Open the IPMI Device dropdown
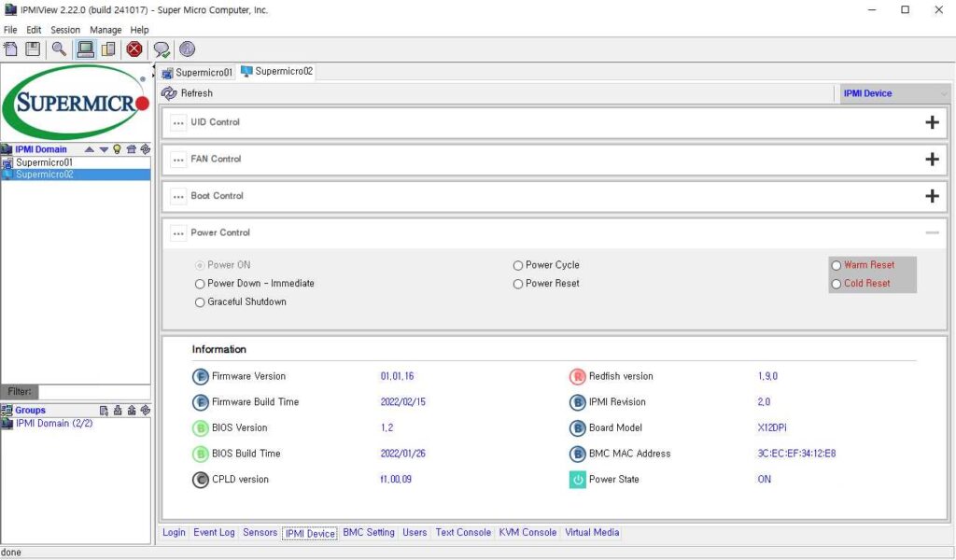This screenshot has height=560, width=956. pos(894,94)
